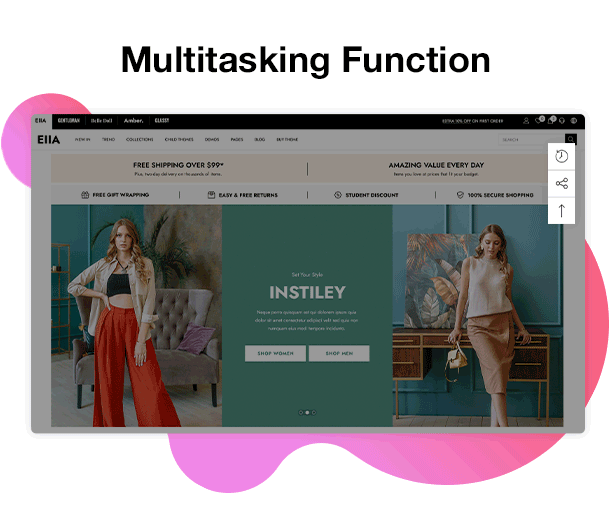The height and width of the screenshot is (520, 613).
Task: Open the shopping bag cart icon
Action: pyautogui.click(x=550, y=121)
